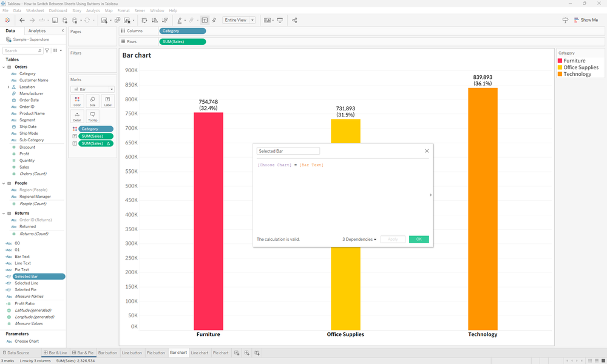Viewport: 607px width, 364px height.
Task: Open the Label marks card
Action: pyautogui.click(x=107, y=101)
